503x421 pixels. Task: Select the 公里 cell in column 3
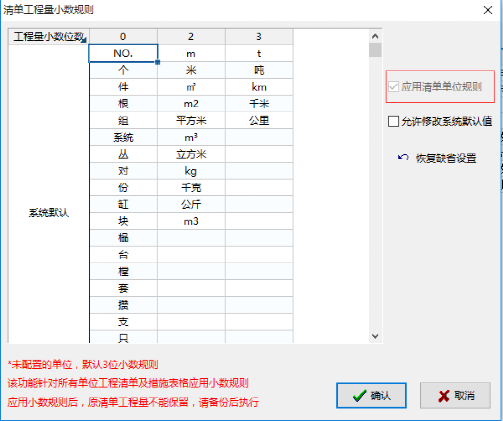click(259, 120)
